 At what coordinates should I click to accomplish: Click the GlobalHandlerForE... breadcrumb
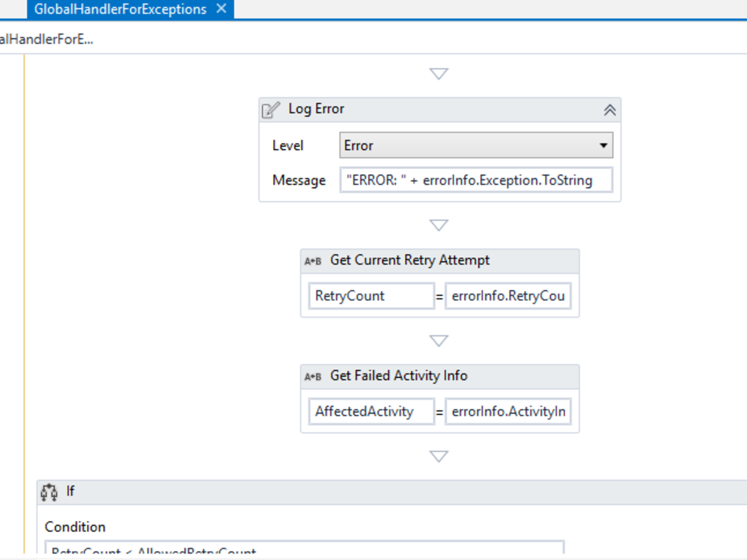pyautogui.click(x=47, y=39)
